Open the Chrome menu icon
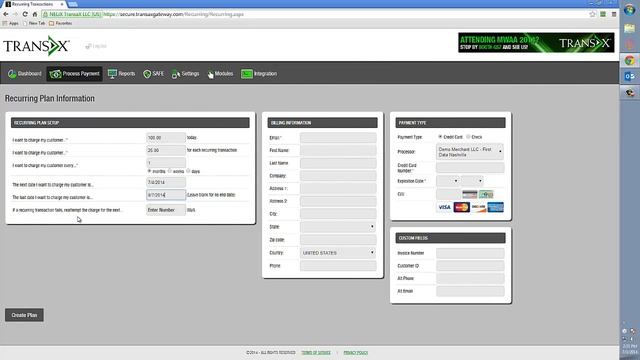Viewport: 640px width, 360px height. tap(614, 14)
